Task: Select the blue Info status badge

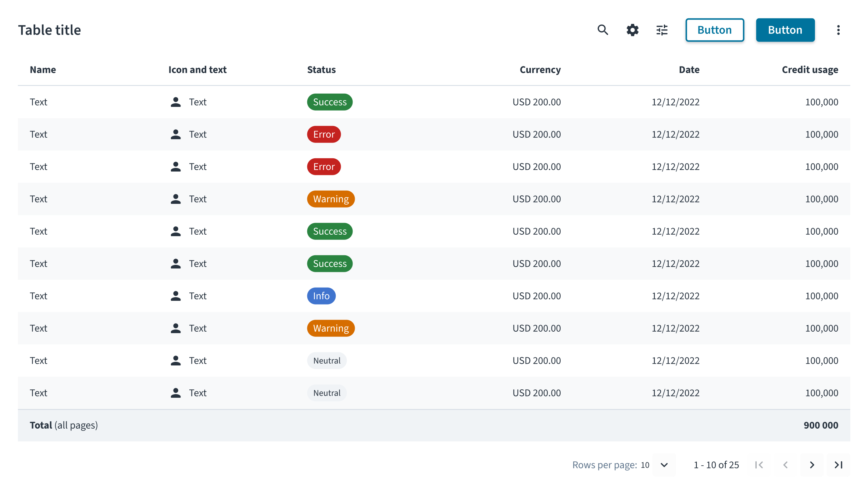Action: (x=321, y=296)
